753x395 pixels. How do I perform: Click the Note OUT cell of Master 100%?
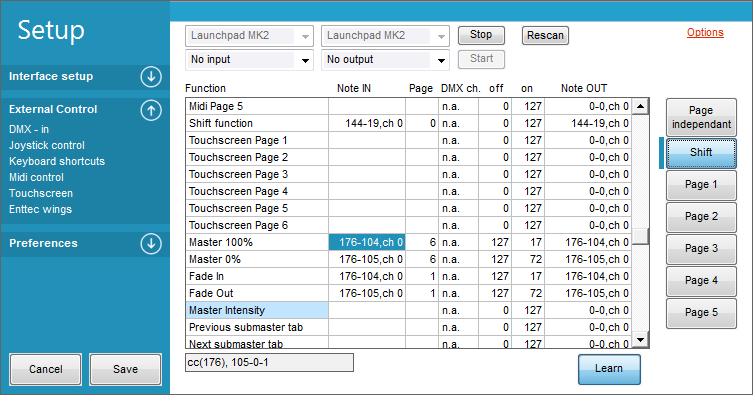coord(588,242)
